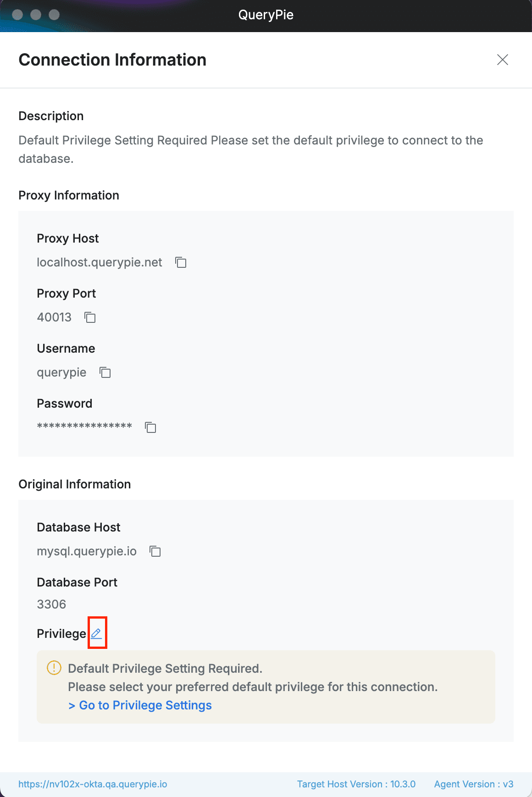Click the Agent Version v3 label
The image size is (532, 797).
coord(473,784)
